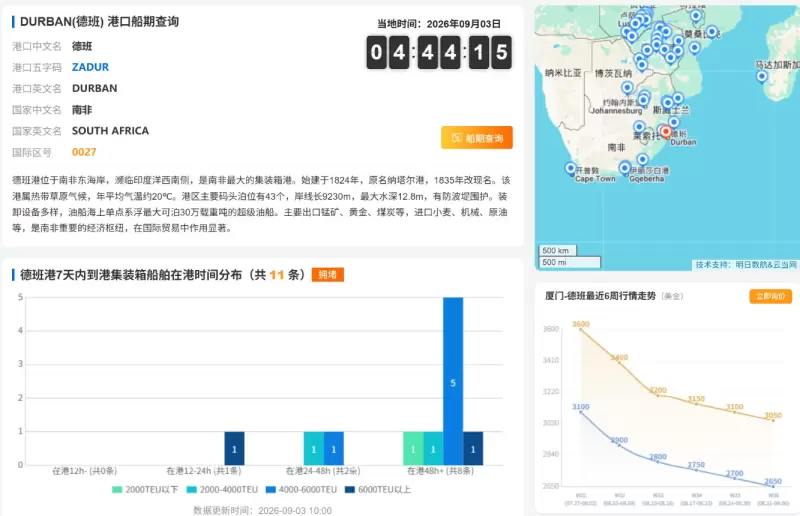Click the Lesotho map pin

pyautogui.click(x=639, y=127)
